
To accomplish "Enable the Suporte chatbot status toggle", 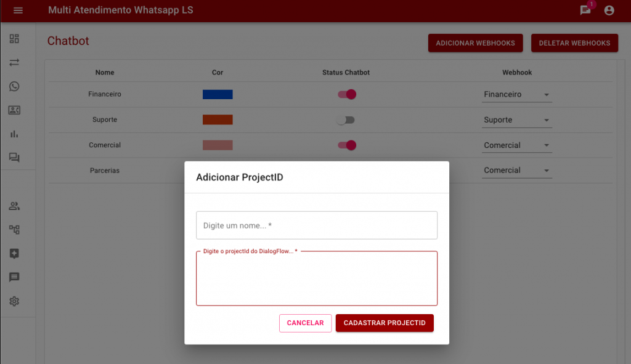I will [x=346, y=120].
